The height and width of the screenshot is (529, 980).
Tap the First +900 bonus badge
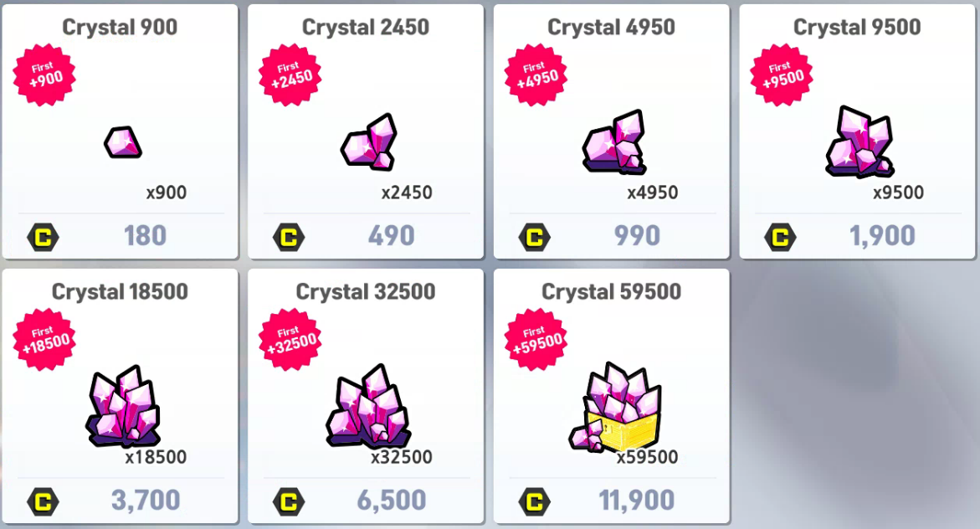[44, 74]
